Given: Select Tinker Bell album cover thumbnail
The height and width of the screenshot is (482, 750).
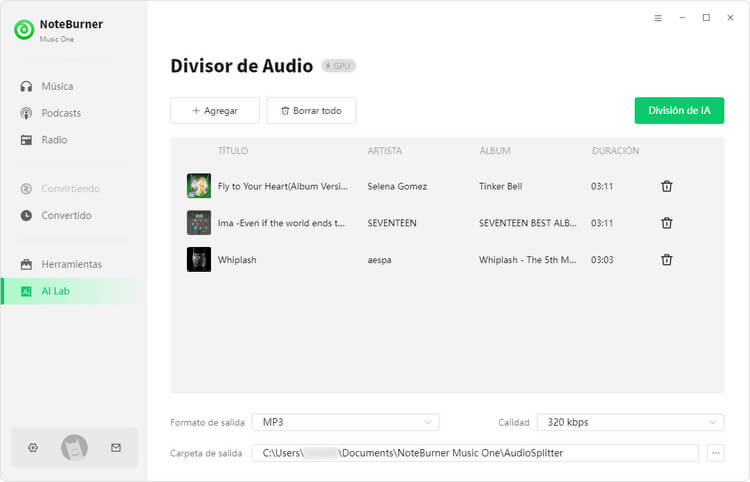Looking at the screenshot, I should pyautogui.click(x=199, y=186).
